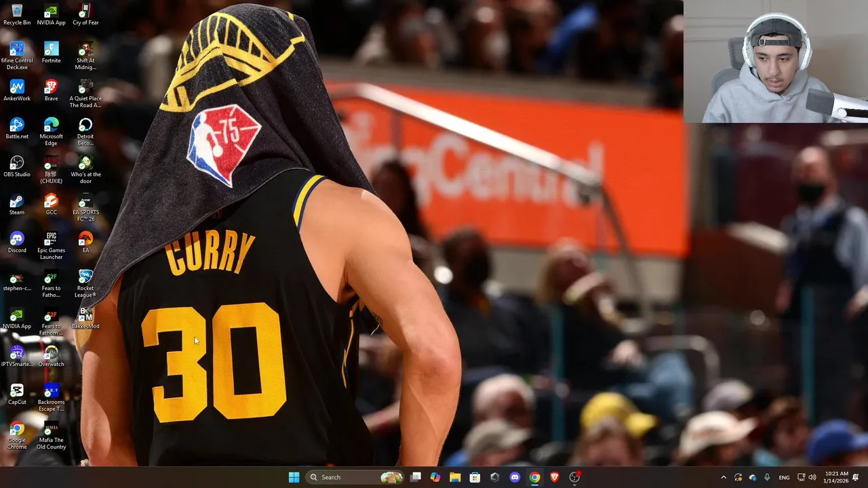868x488 pixels.
Task: Open the GCC desktop shortcut
Action: (x=51, y=205)
